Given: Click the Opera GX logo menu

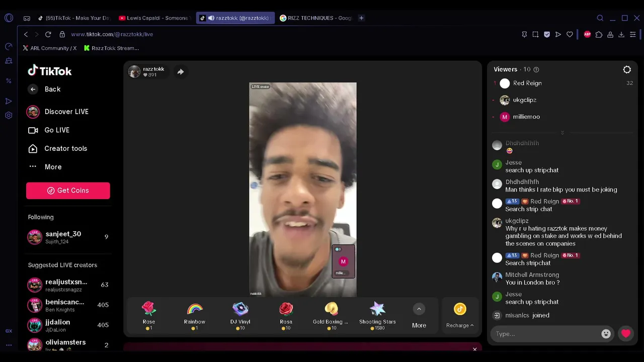Looking at the screenshot, I should 9,18.
